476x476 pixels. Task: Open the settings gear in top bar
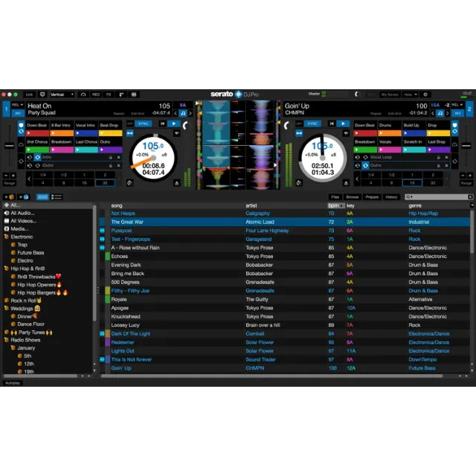tap(425, 94)
